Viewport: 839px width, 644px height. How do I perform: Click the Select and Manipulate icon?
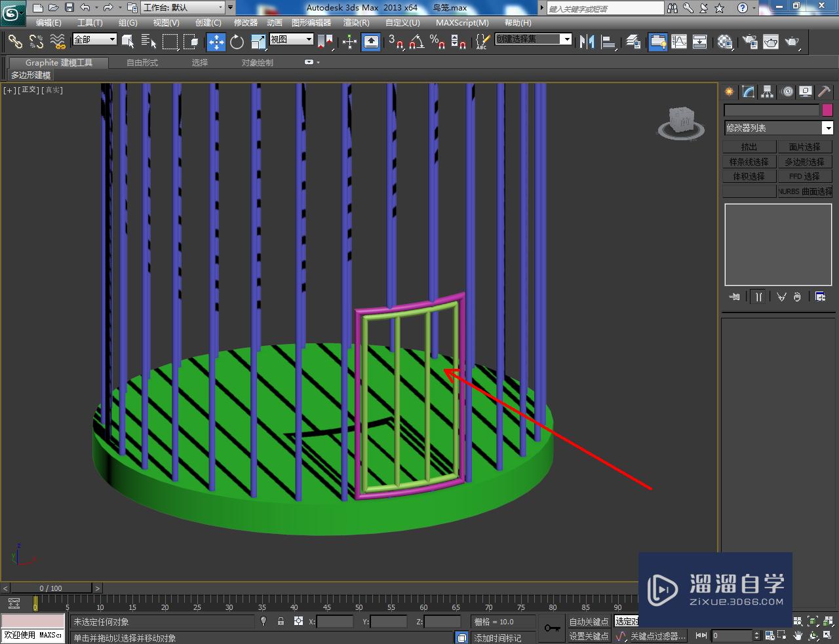pos(349,42)
